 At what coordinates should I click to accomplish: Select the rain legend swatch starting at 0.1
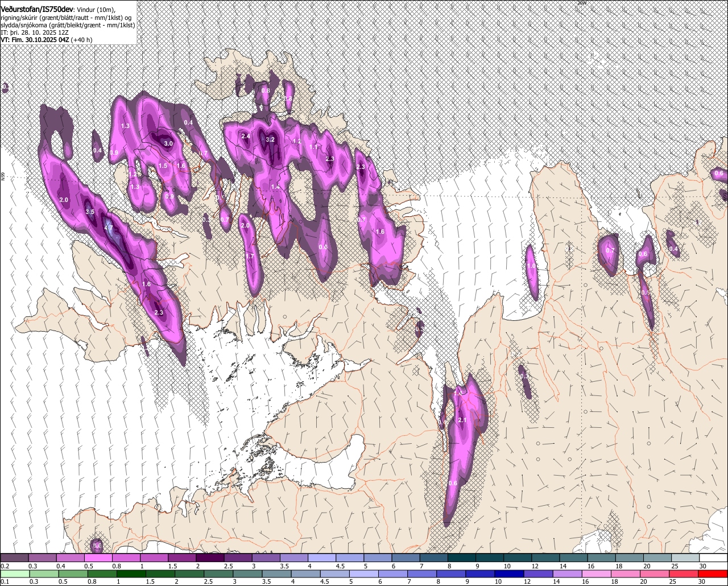click(14, 573)
